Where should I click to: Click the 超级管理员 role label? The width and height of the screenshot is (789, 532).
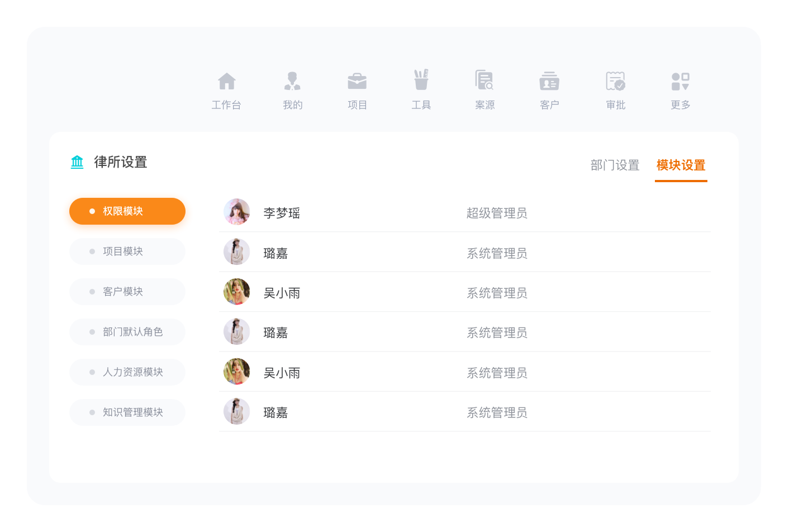tap(497, 213)
